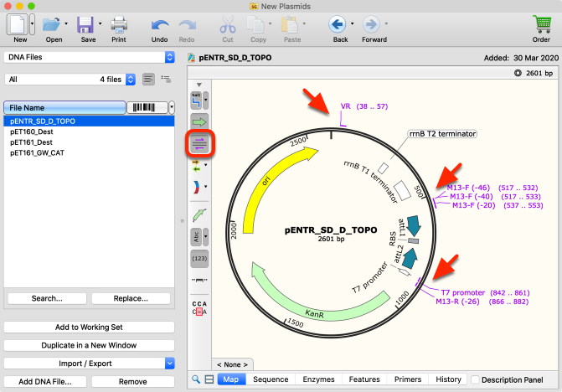
Task: Toggle the show primers button
Action: (x=199, y=144)
